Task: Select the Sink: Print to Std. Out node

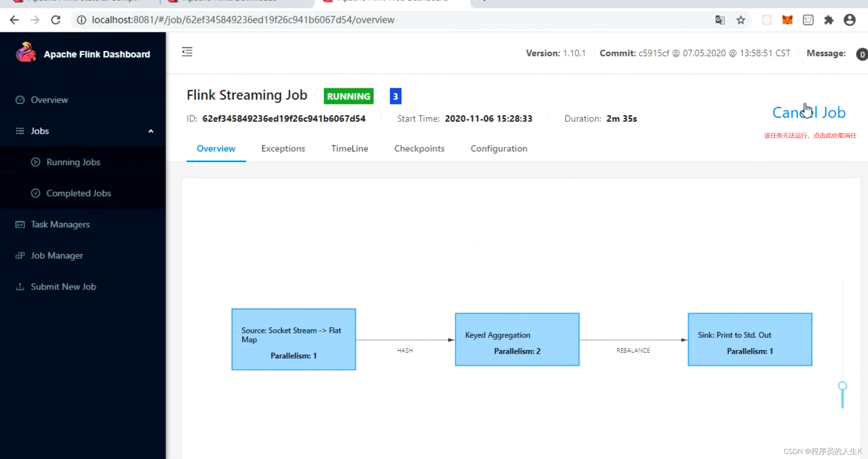Action: pyautogui.click(x=749, y=339)
